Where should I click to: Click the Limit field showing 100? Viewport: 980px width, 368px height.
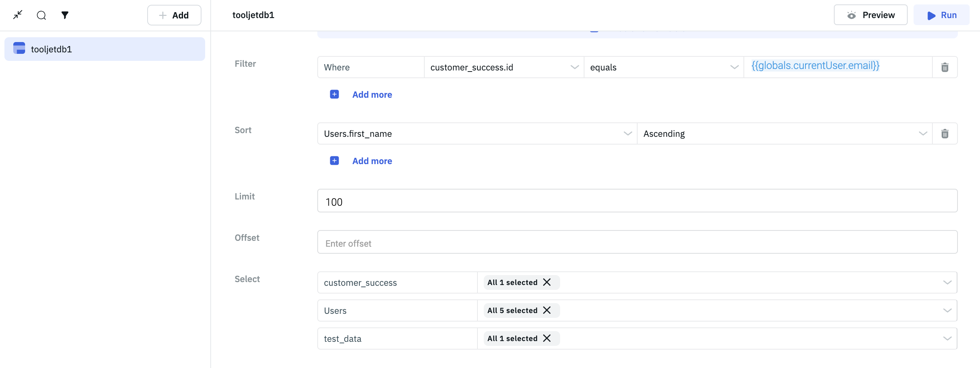[637, 201]
